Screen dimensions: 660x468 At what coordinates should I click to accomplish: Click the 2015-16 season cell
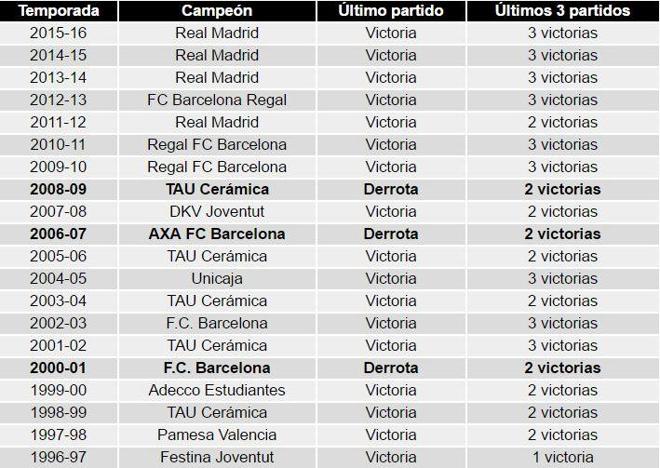pos(58,32)
